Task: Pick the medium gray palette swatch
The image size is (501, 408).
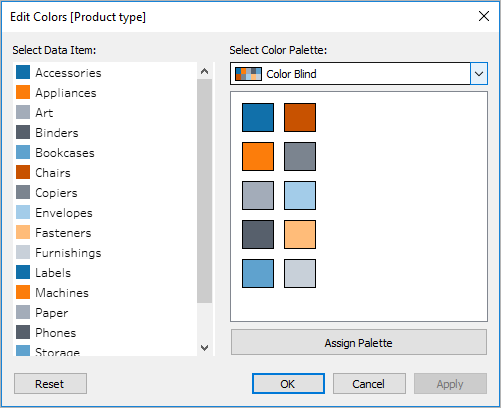Action: point(300,156)
